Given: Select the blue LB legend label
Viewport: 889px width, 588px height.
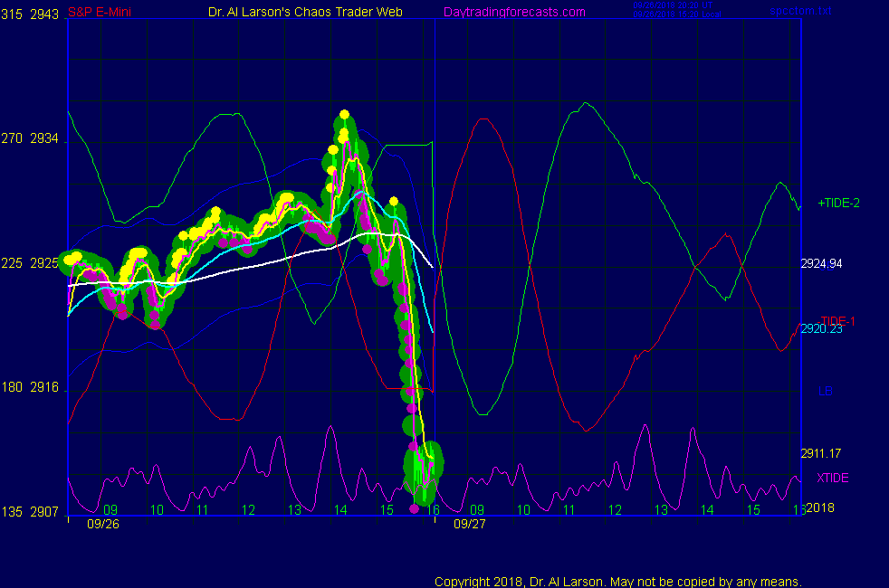Looking at the screenshot, I should [x=826, y=391].
